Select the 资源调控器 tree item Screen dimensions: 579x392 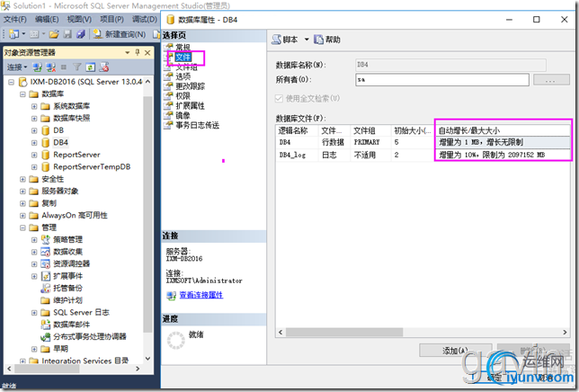(72, 263)
